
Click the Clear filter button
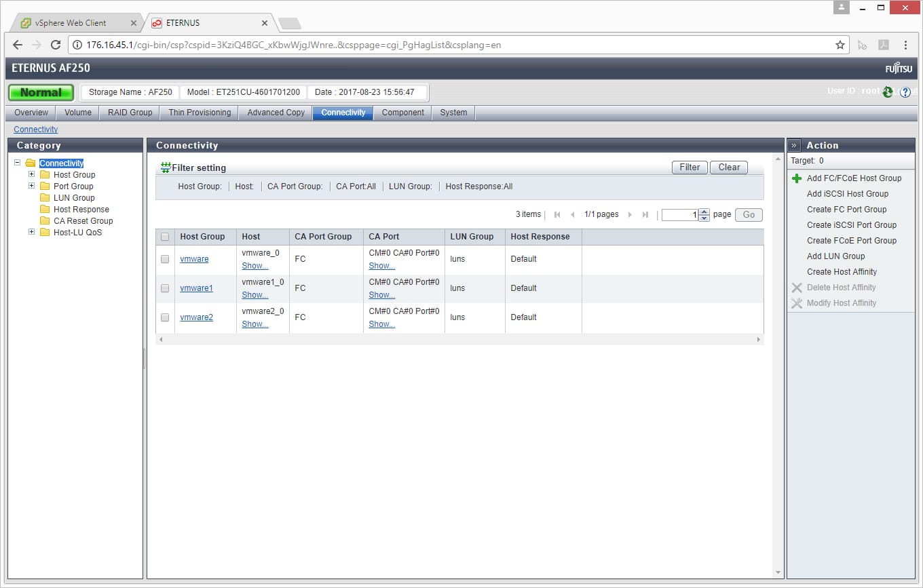tap(729, 168)
